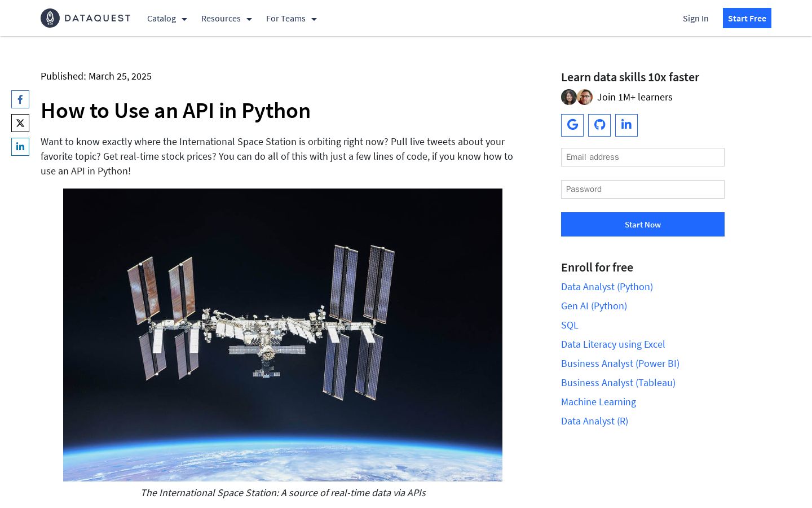The width and height of the screenshot is (812, 508).
Task: Click the Dataquest rocket logo icon
Action: click(x=50, y=18)
